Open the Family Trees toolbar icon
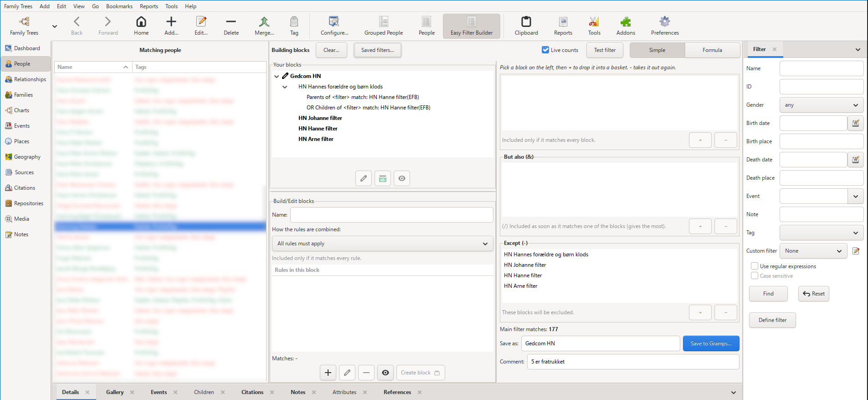Screen dimensions: 868x400 [24, 26]
